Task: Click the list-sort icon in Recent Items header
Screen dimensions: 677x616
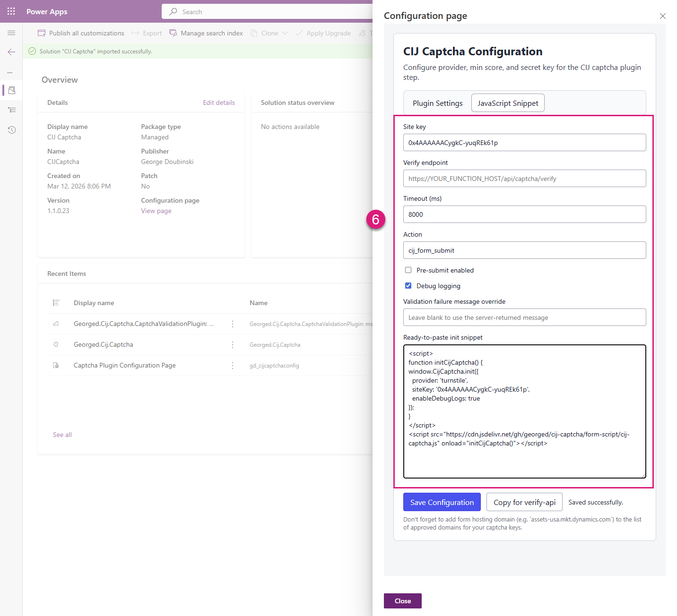Action: [x=56, y=303]
